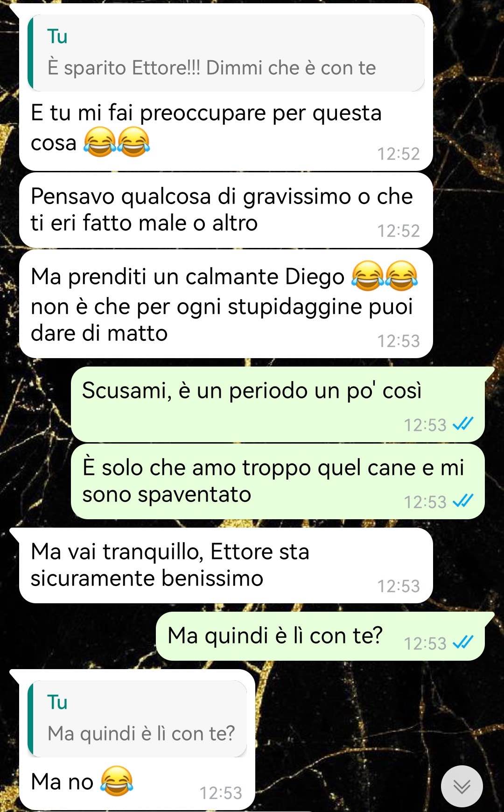Tap the sent bubble 'Ma quindi è lì con te?'
This screenshot has width=504, height=812.
(320, 636)
